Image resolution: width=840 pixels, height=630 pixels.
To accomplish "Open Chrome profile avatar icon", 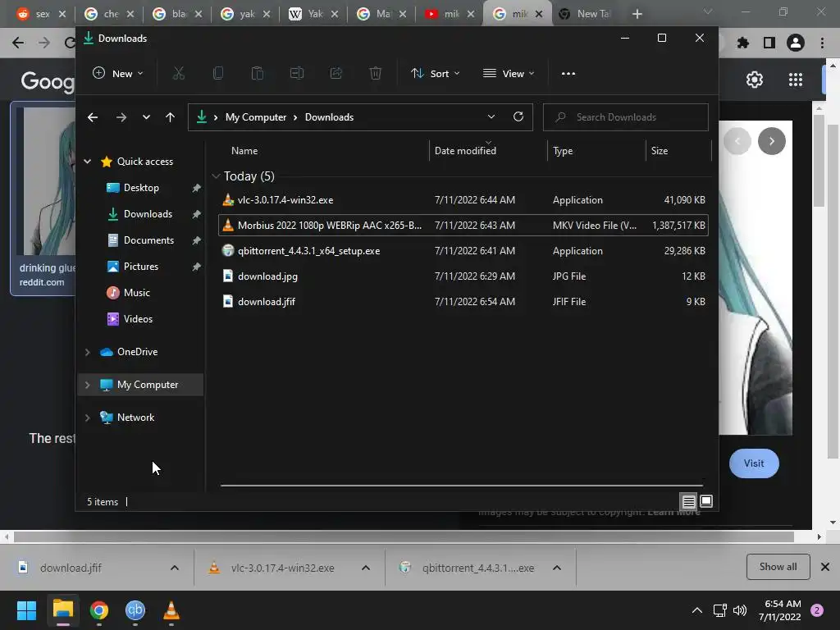I will pyautogui.click(x=796, y=43).
